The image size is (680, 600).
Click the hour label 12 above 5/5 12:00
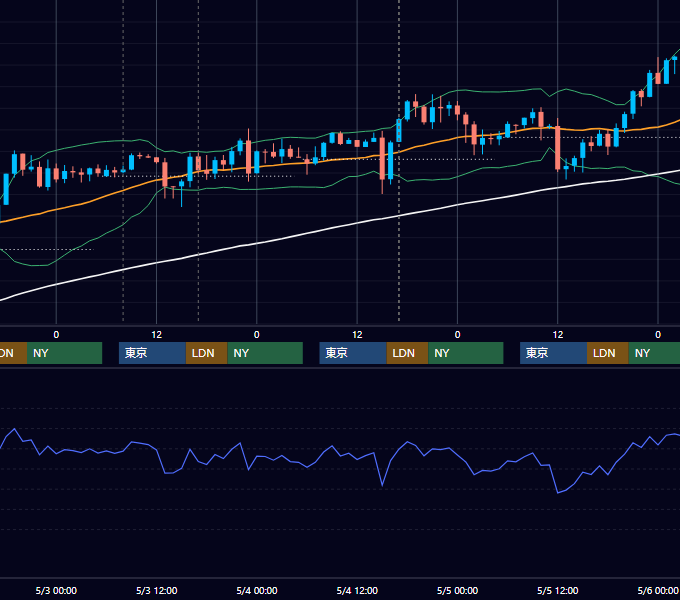[558, 335]
